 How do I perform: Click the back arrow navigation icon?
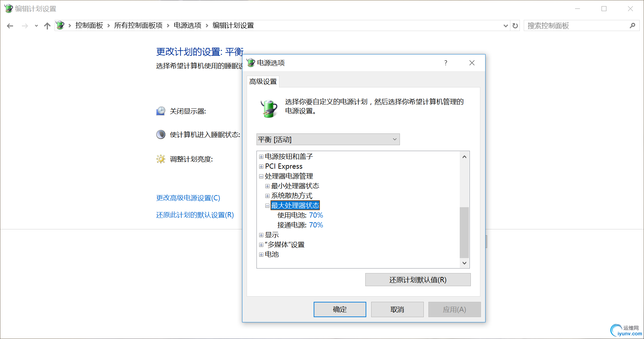10,26
